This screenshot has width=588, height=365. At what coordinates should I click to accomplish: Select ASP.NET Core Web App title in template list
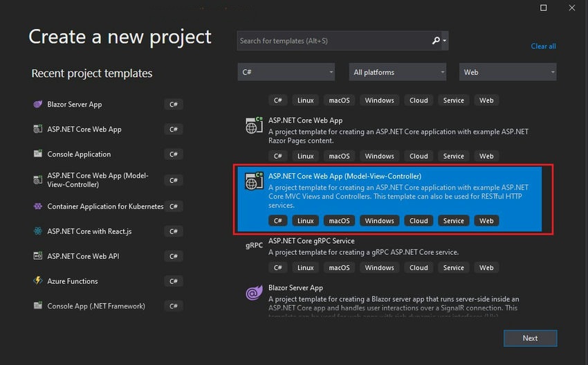pyautogui.click(x=305, y=121)
